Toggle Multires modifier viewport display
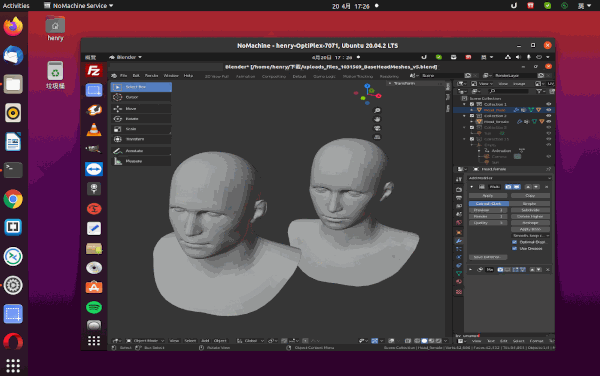Viewport: 600px width, 376px height. point(517,187)
